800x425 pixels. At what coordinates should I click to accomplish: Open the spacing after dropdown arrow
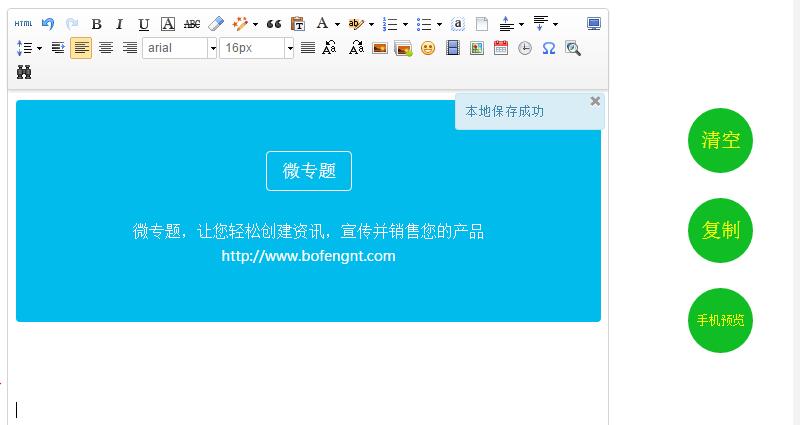pos(555,24)
